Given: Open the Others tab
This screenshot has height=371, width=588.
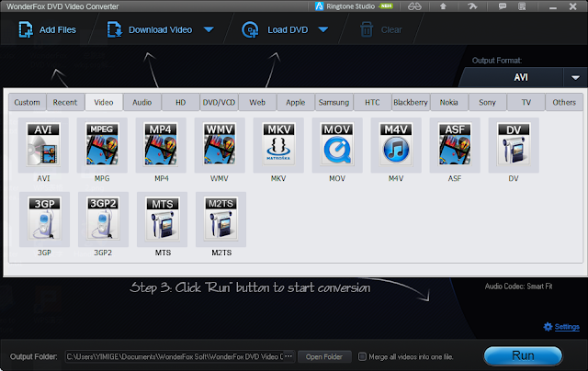Looking at the screenshot, I should (564, 102).
